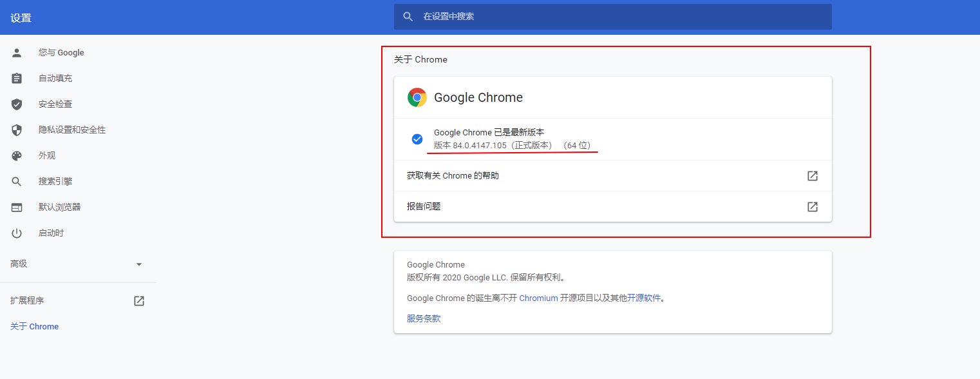Click the text Google Chrome 已是最新版本
The width and height of the screenshot is (980, 379).
[x=489, y=133]
